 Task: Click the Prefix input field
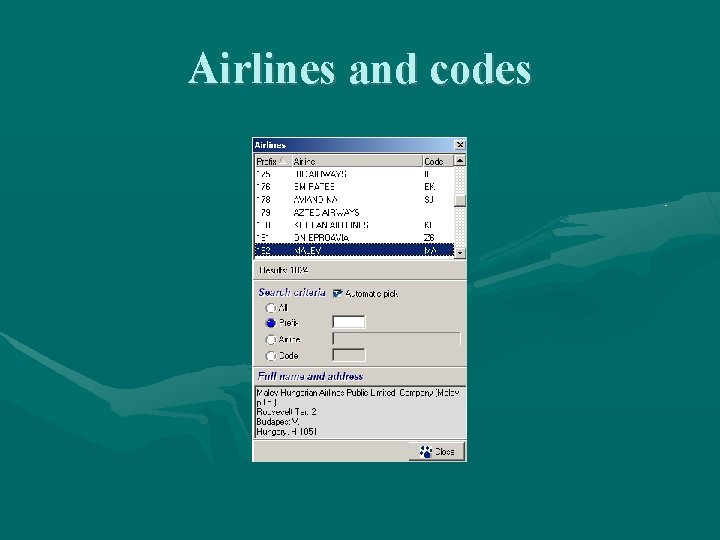point(349,322)
